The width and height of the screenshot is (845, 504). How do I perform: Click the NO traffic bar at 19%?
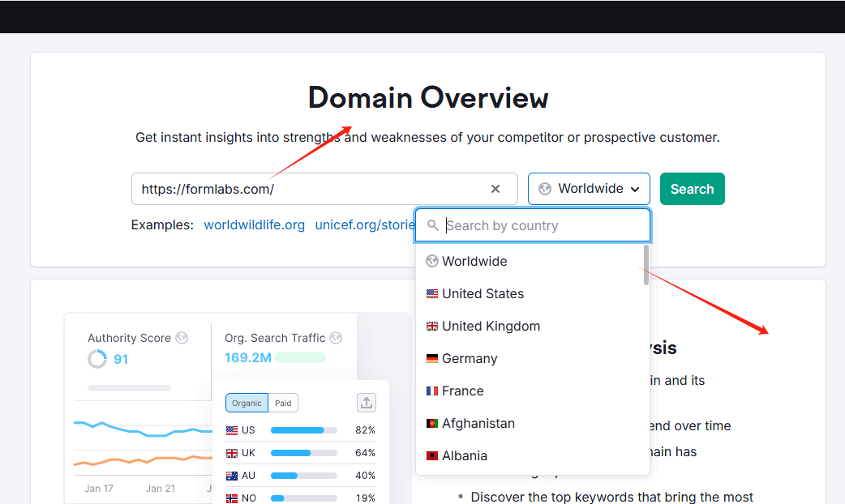pyautogui.click(x=303, y=498)
